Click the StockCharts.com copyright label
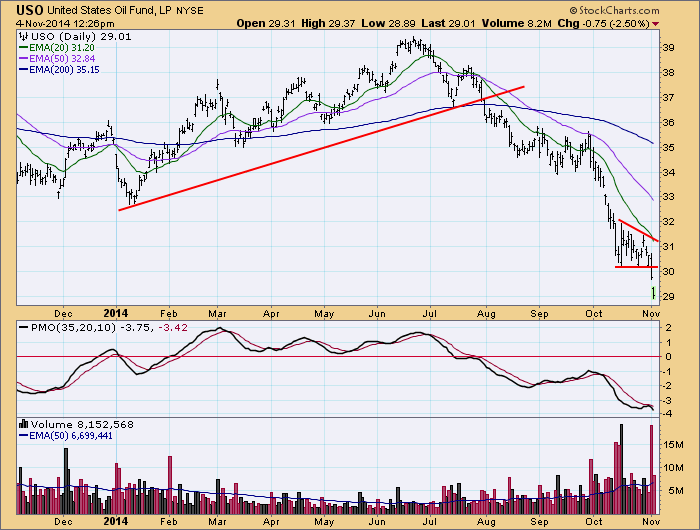 [614, 10]
